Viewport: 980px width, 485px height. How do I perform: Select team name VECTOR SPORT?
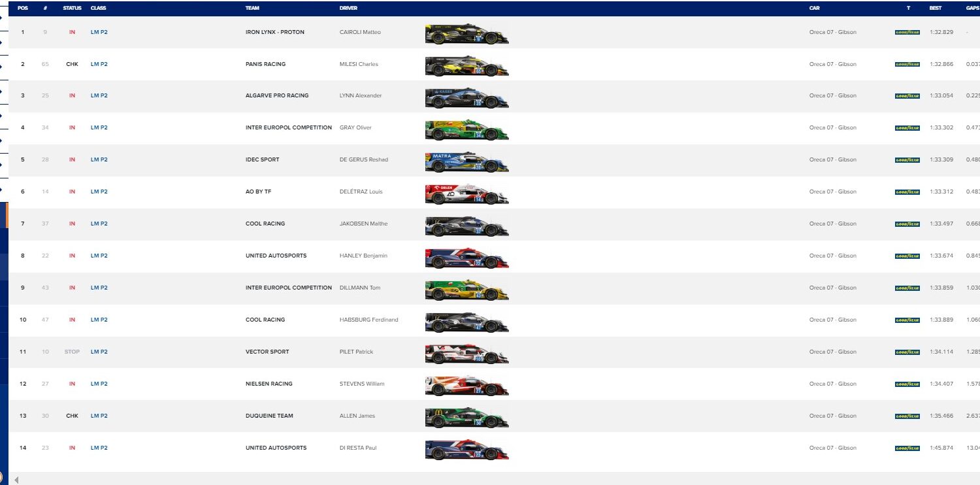[x=267, y=352]
